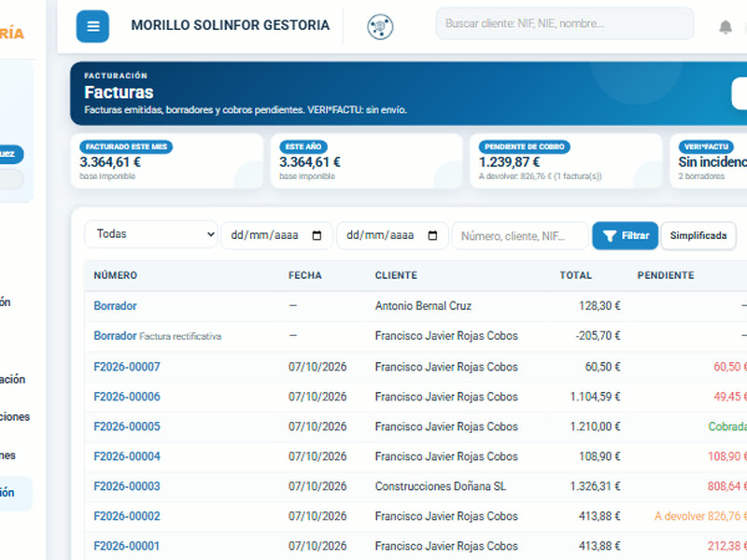Click the first dd/mm/aaaa date input
Screen dimensions: 747x560
(276, 235)
